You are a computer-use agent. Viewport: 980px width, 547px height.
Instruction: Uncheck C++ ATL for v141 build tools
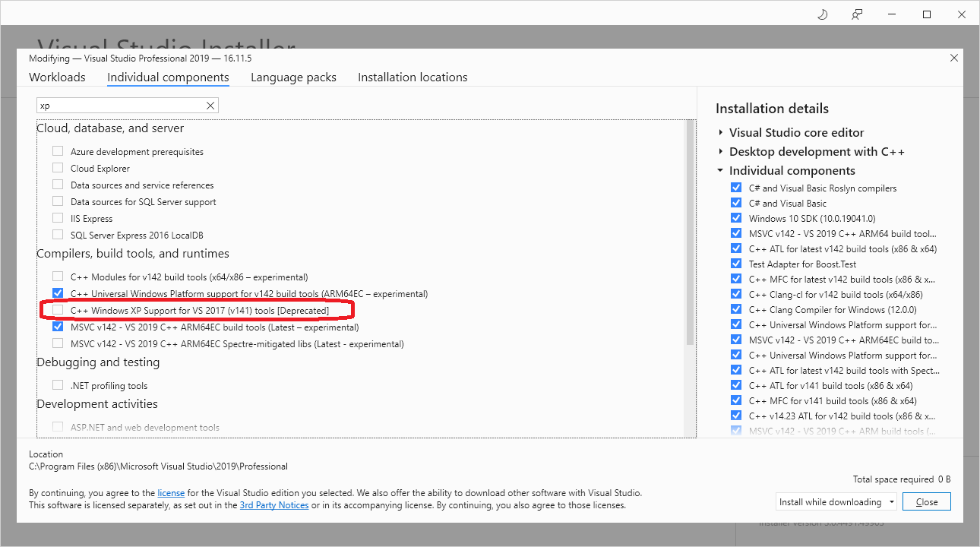[735, 385]
